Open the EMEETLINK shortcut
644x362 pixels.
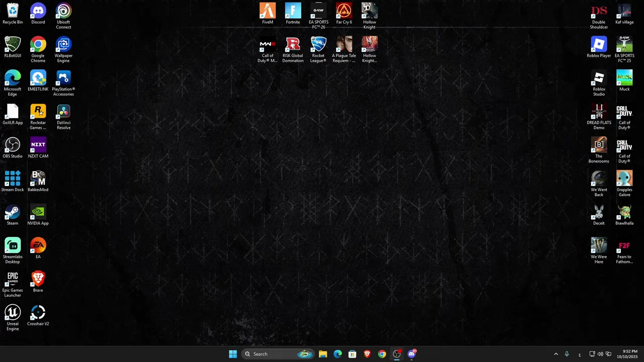point(38,81)
